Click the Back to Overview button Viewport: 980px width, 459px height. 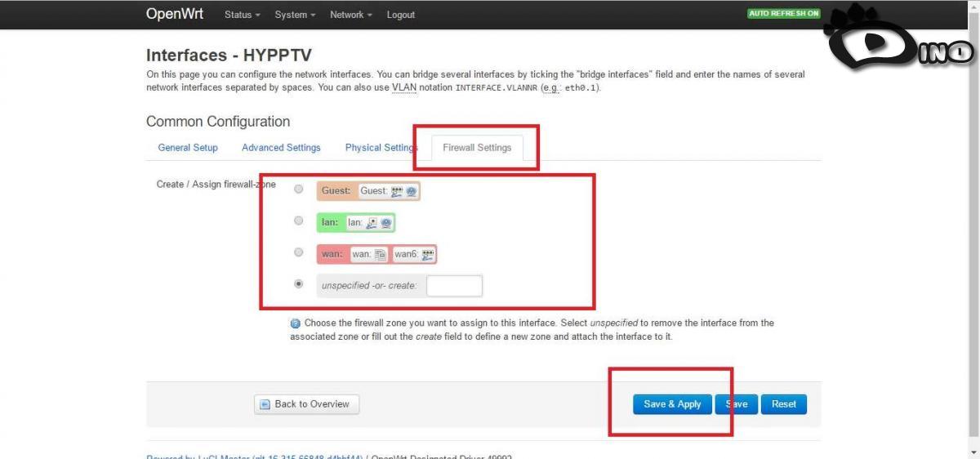click(306, 404)
